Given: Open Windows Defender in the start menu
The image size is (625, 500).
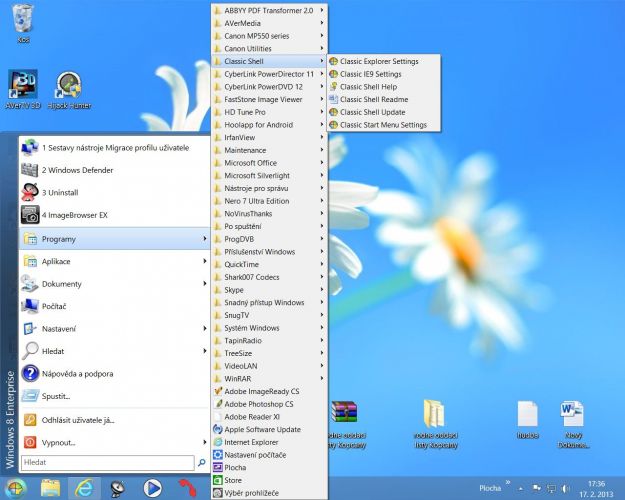Looking at the screenshot, I should click(x=115, y=170).
